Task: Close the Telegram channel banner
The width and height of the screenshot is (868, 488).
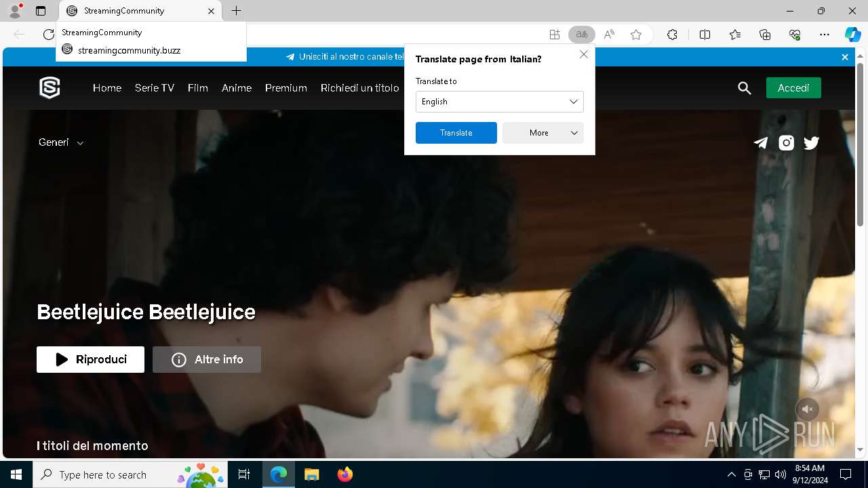Action: [x=845, y=57]
